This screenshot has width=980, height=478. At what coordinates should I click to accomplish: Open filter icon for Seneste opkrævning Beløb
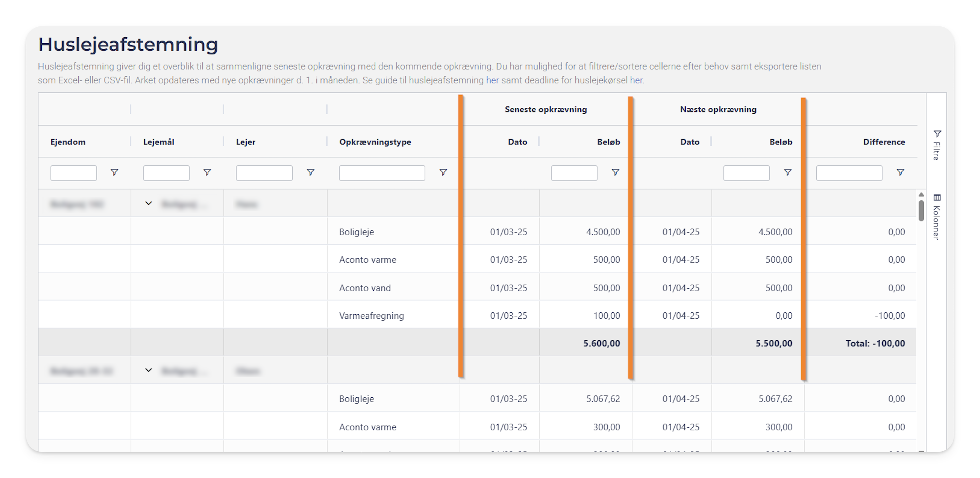(615, 173)
